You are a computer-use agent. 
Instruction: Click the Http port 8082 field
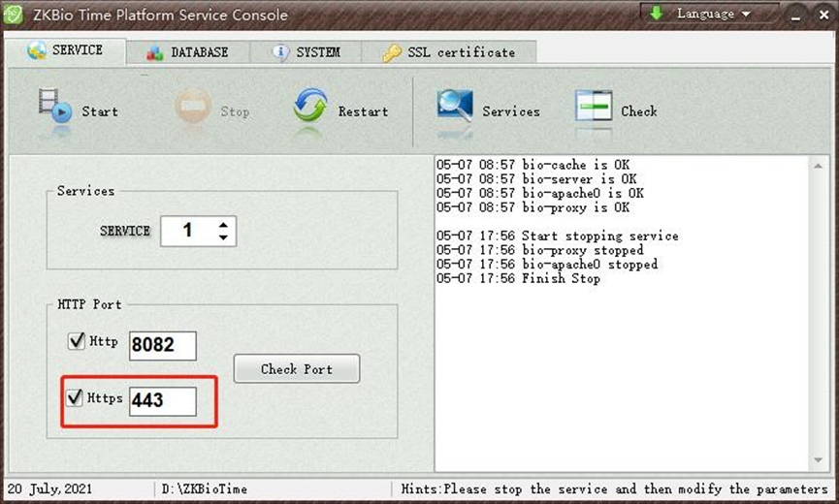[162, 346]
